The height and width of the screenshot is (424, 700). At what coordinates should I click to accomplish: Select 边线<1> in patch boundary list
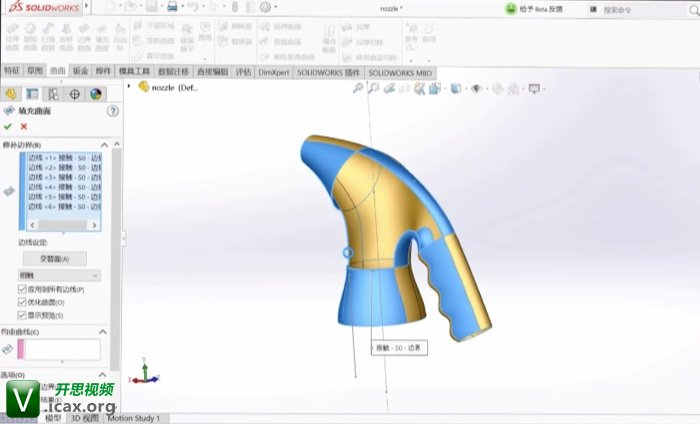(65, 158)
